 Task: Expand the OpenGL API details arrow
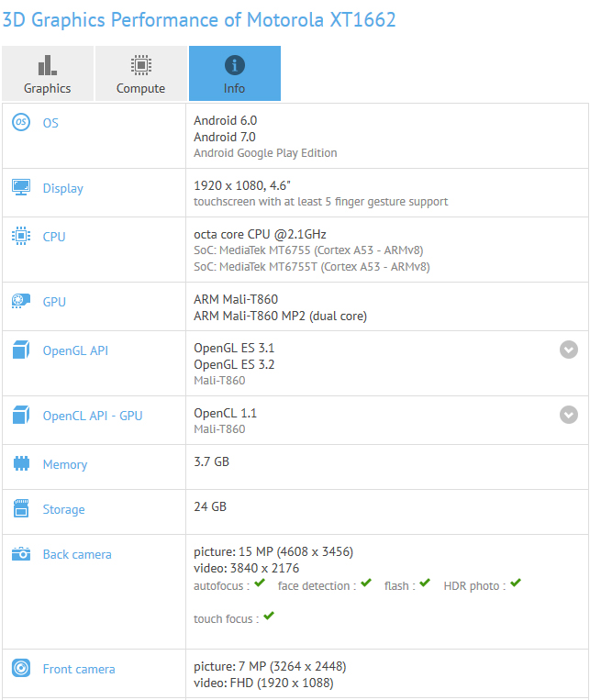[x=569, y=350]
